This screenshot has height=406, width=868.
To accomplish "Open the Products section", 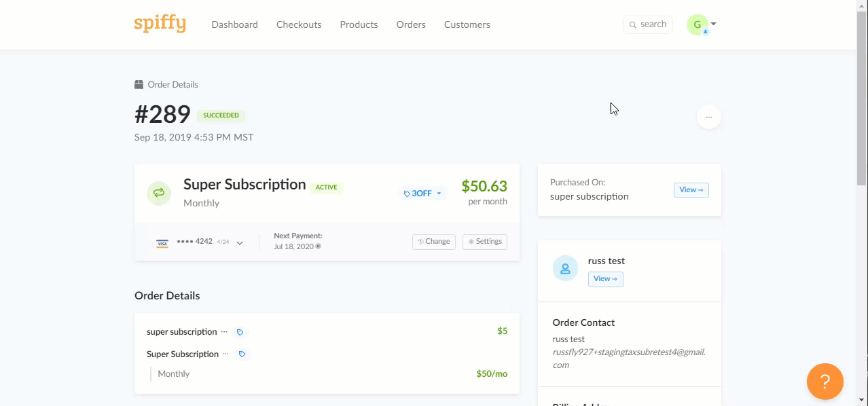I will coord(359,24).
